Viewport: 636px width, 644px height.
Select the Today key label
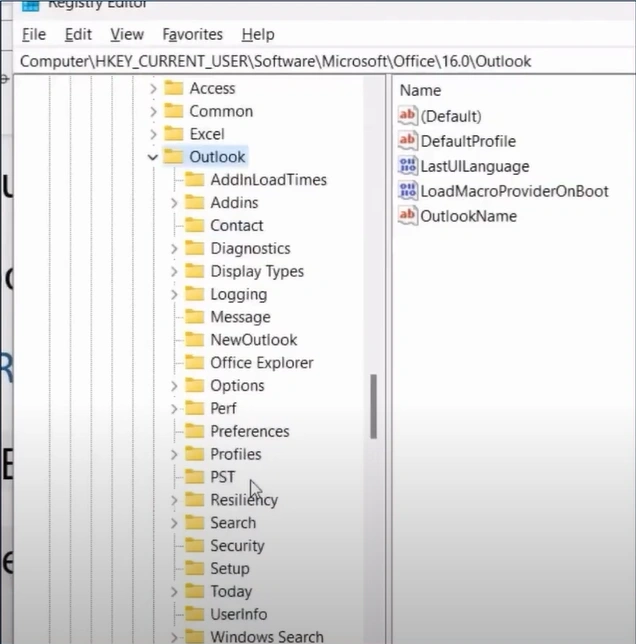tap(231, 591)
